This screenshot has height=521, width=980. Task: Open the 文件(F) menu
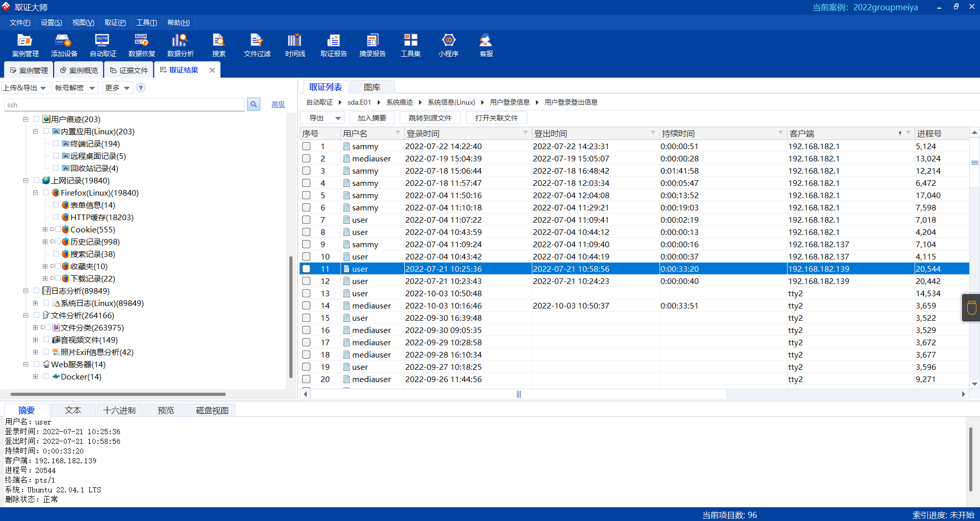(20, 22)
